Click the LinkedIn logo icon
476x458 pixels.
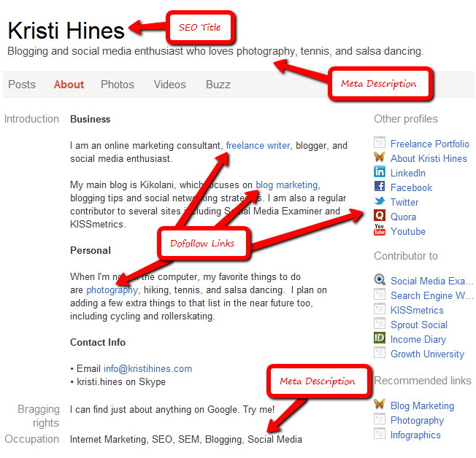[x=380, y=171]
